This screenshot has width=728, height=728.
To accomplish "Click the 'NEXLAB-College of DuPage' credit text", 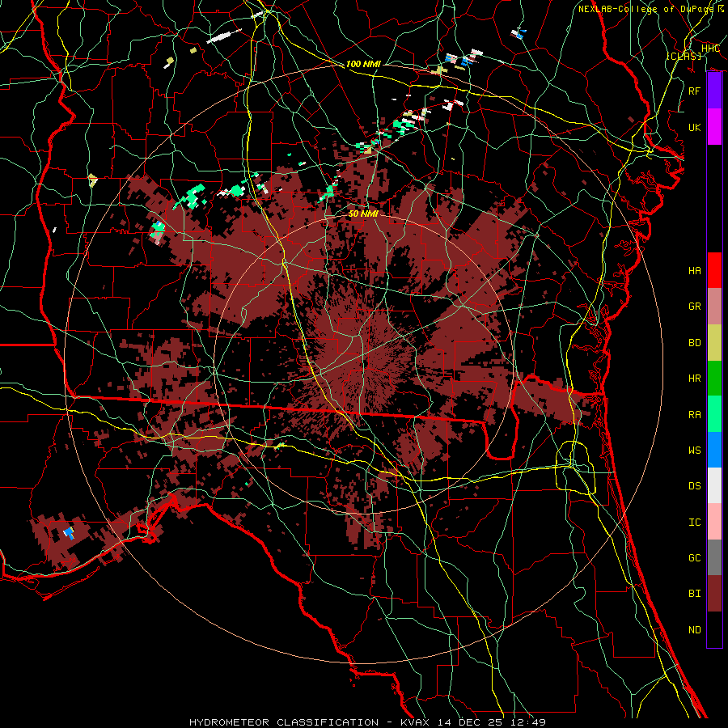I will [646, 9].
